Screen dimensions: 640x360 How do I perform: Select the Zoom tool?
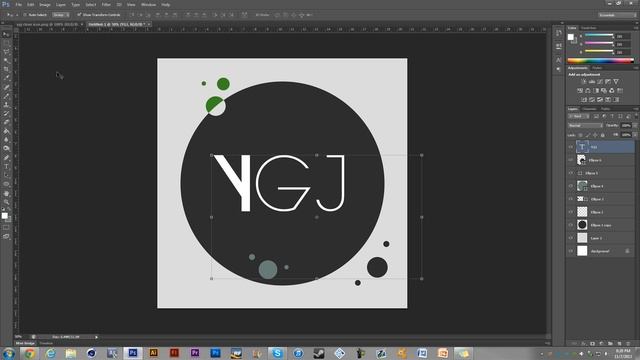tap(6, 202)
